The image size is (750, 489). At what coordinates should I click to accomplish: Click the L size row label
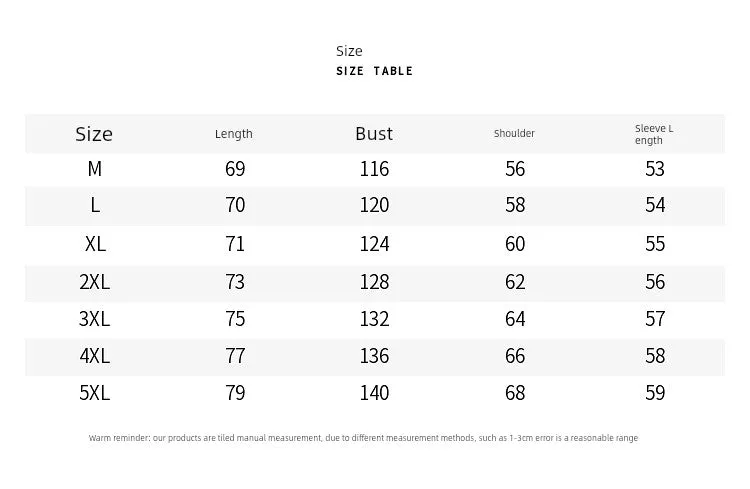[x=95, y=205]
